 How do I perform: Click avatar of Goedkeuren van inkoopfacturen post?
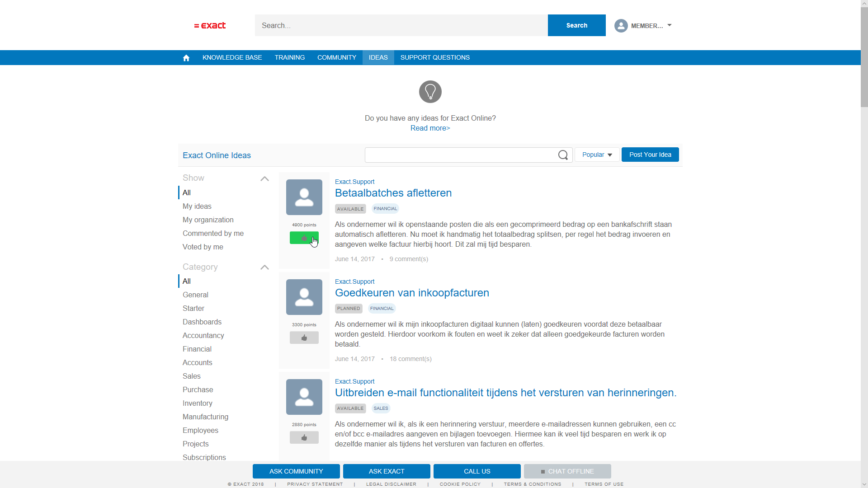[x=304, y=297]
